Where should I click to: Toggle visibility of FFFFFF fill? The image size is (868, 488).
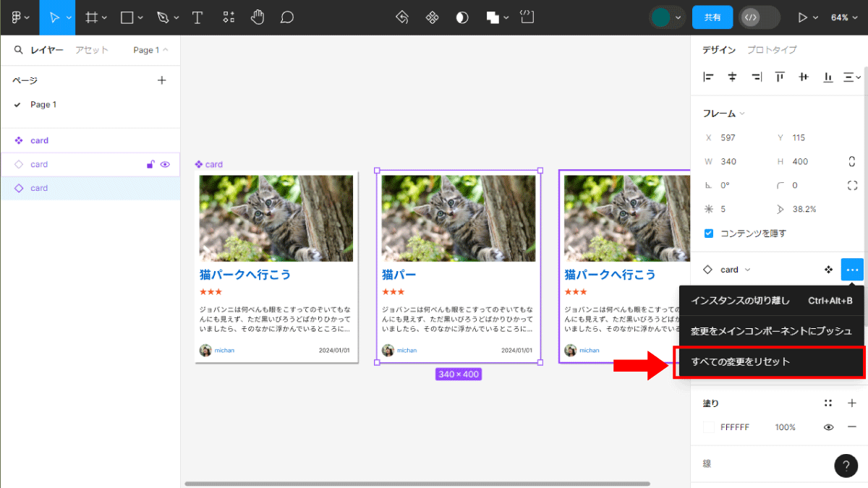point(829,427)
